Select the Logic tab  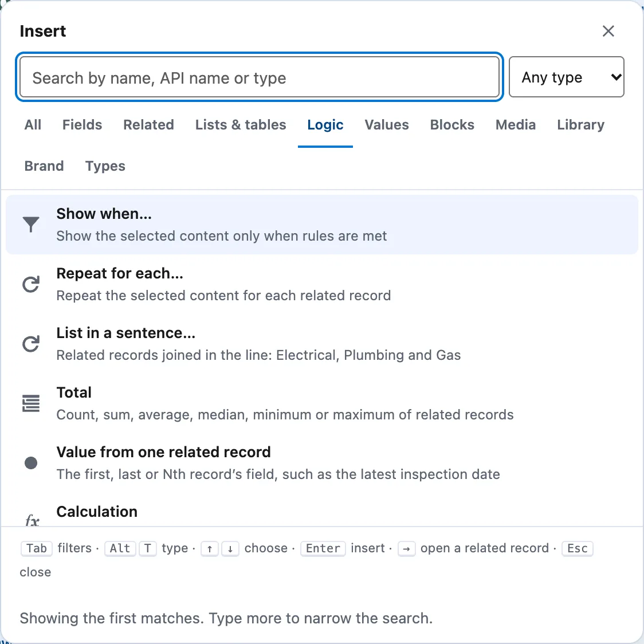click(325, 125)
